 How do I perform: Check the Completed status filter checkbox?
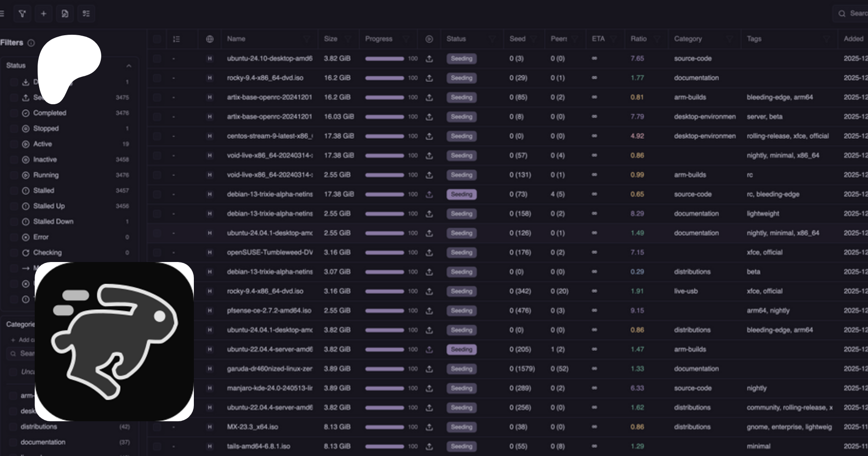(14, 113)
